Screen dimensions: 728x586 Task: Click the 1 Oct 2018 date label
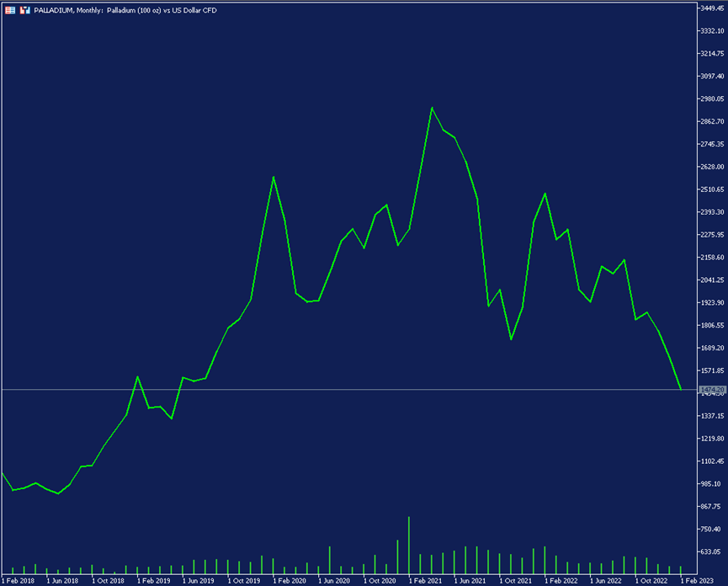click(108, 581)
